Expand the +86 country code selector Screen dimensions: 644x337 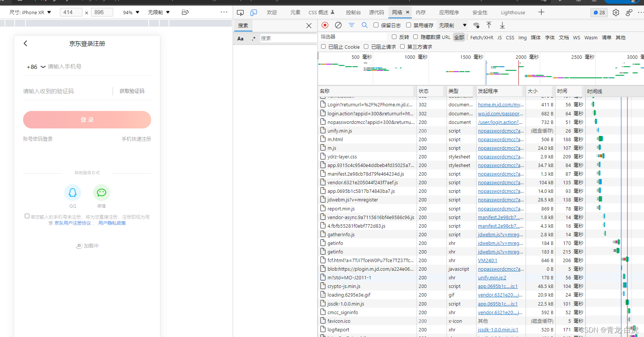(36, 67)
